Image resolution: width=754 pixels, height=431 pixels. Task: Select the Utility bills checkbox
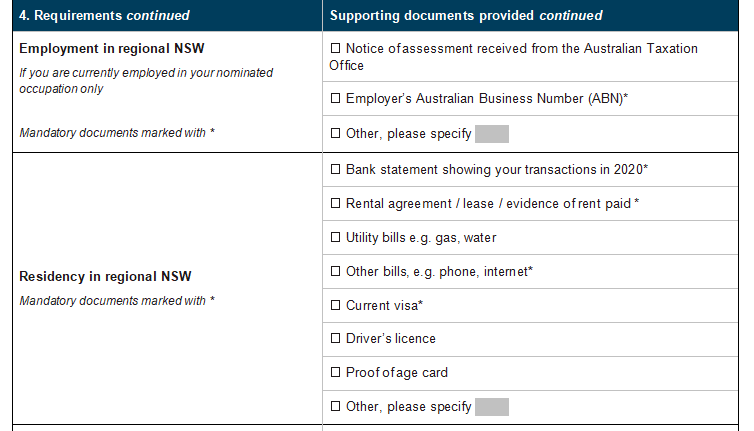point(336,237)
